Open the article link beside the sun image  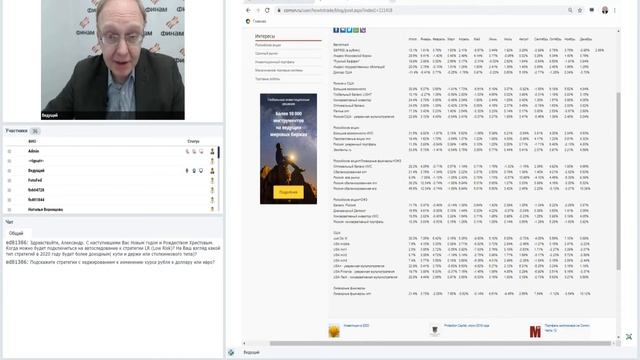pos(356,326)
